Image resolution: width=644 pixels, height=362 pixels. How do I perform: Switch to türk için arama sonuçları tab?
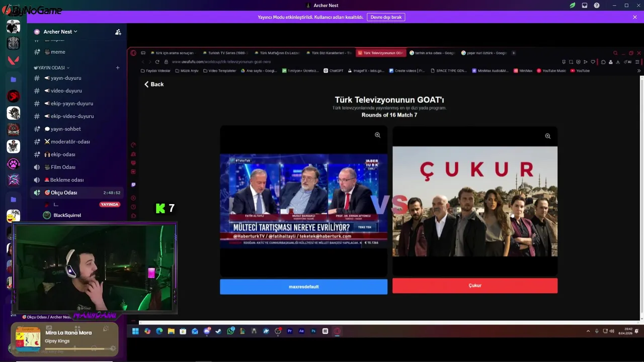click(174, 53)
